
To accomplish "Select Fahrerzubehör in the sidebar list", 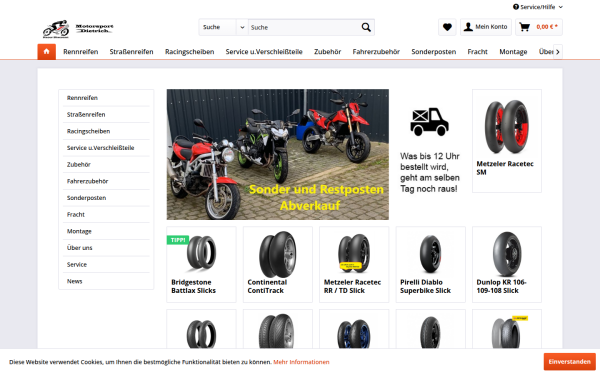I will 106,181.
